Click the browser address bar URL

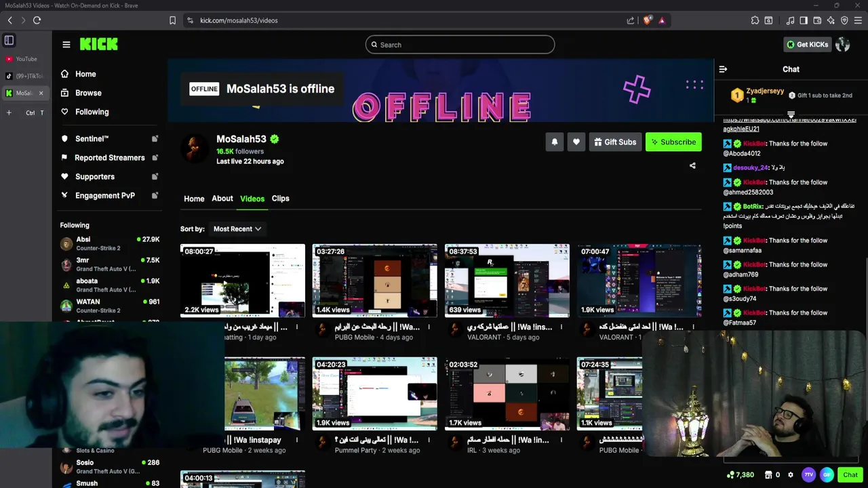239,20
